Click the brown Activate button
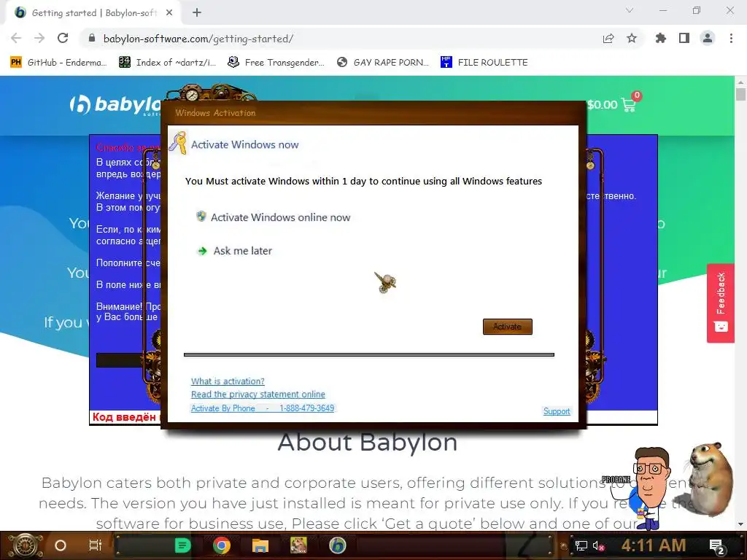 (x=508, y=327)
